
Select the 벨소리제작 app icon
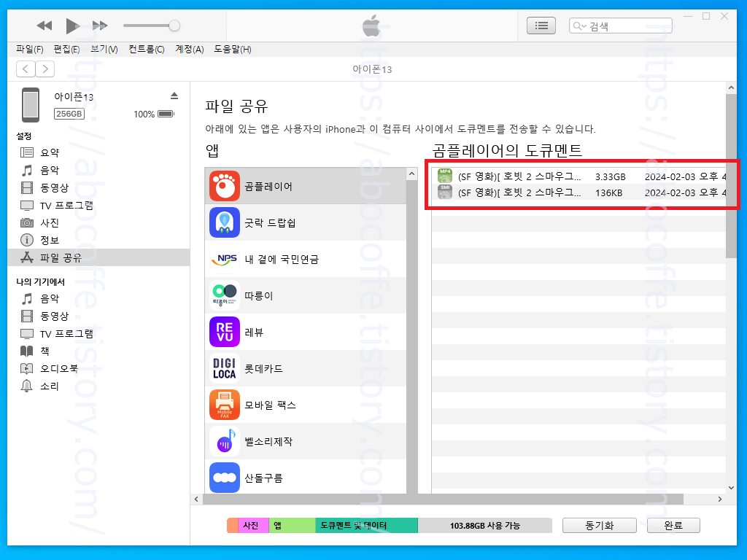[x=225, y=441]
